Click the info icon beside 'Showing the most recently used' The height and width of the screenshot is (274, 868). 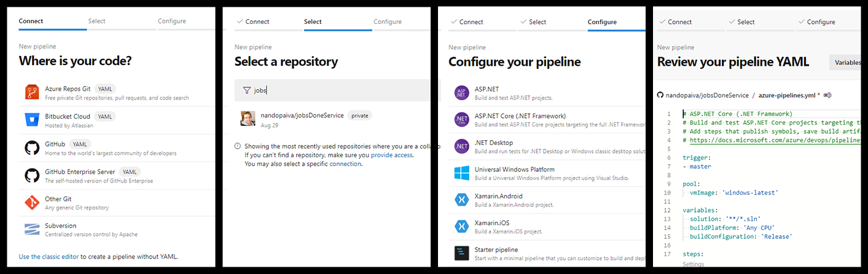238,146
